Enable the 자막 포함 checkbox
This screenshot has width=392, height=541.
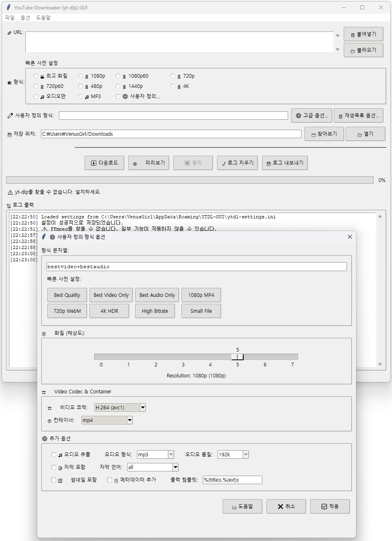click(54, 467)
